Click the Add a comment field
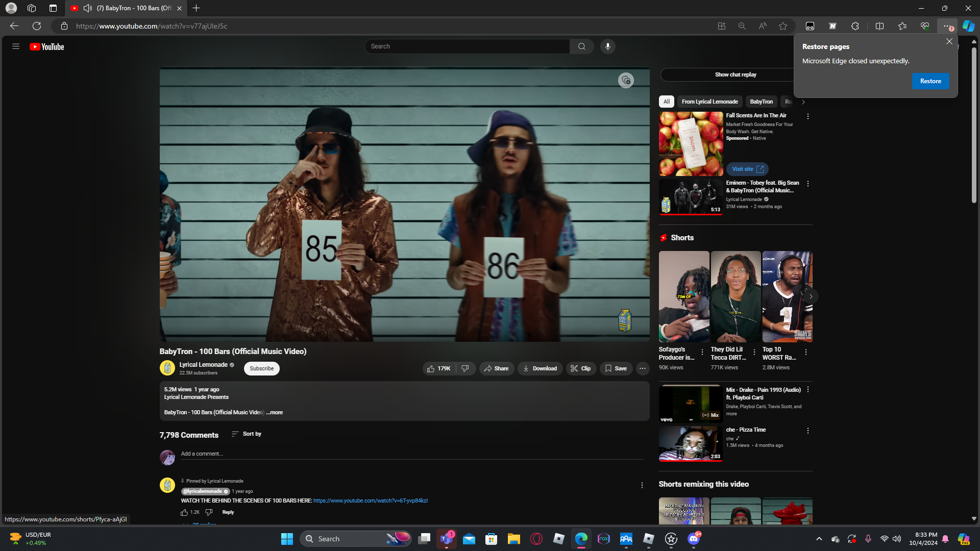Screen dimensions: 980x551 [412, 454]
